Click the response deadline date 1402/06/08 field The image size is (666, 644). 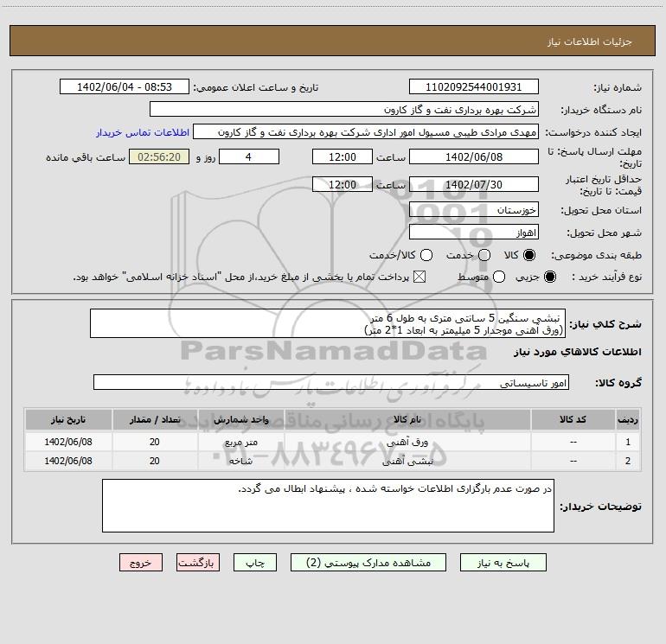coord(474,156)
